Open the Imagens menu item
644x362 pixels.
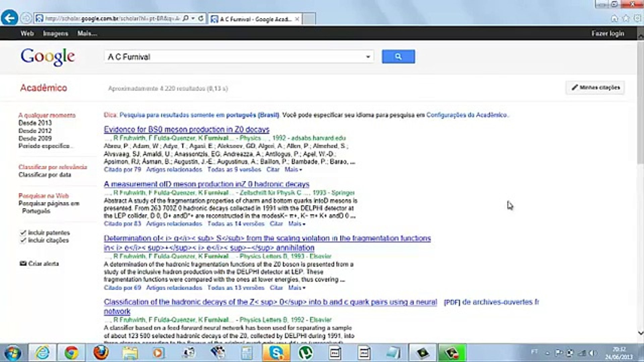click(55, 34)
